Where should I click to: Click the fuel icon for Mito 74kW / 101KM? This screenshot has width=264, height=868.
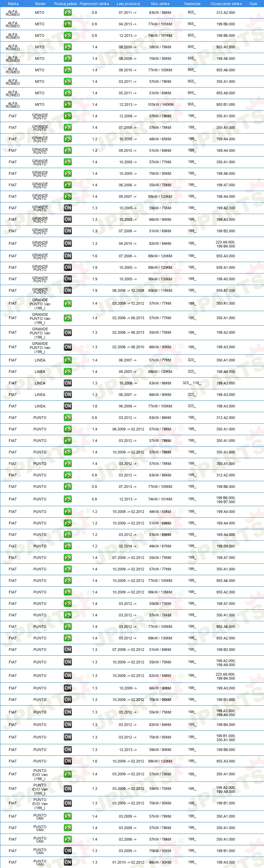pyautogui.click(x=68, y=36)
